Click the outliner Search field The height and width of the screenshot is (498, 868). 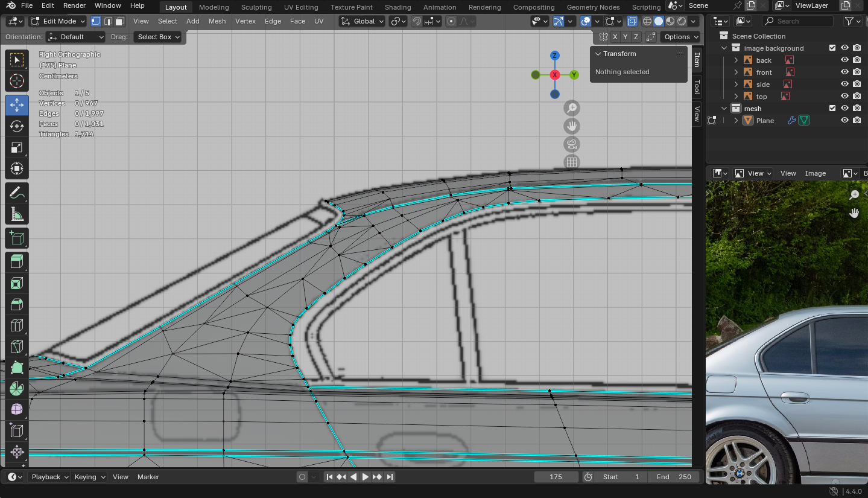(797, 21)
